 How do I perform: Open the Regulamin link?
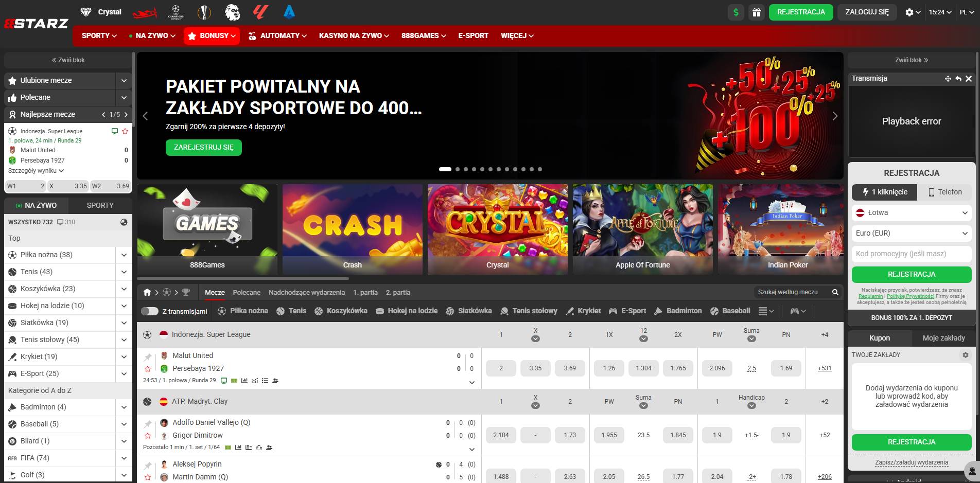[x=870, y=296]
